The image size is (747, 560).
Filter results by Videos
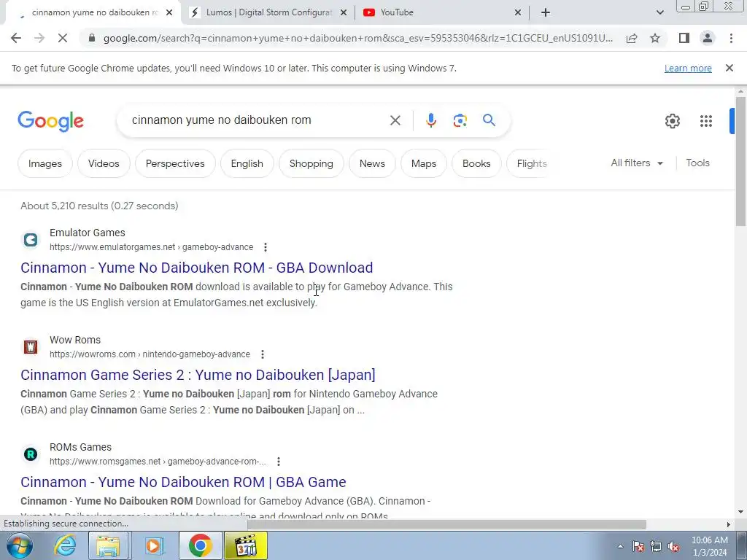pos(104,163)
